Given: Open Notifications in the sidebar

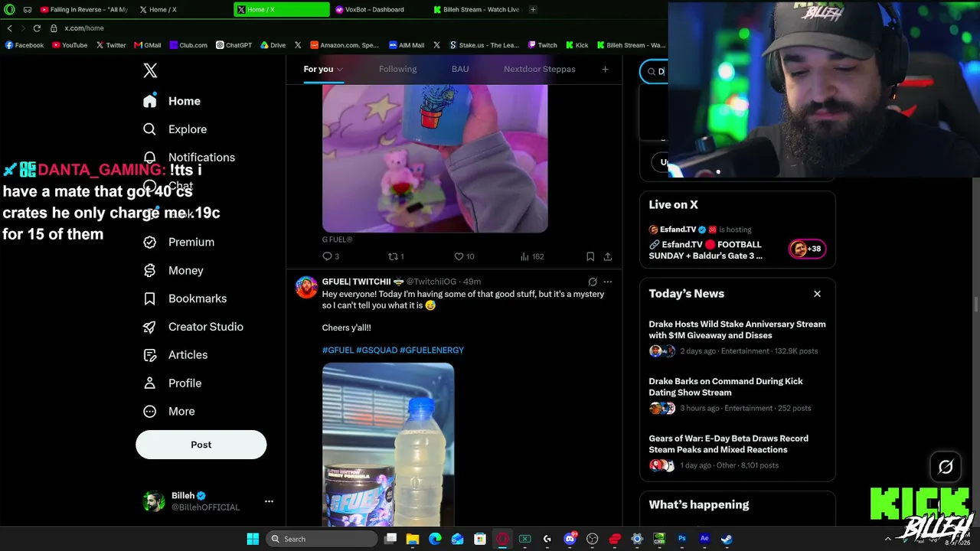Looking at the screenshot, I should pyautogui.click(x=189, y=157).
